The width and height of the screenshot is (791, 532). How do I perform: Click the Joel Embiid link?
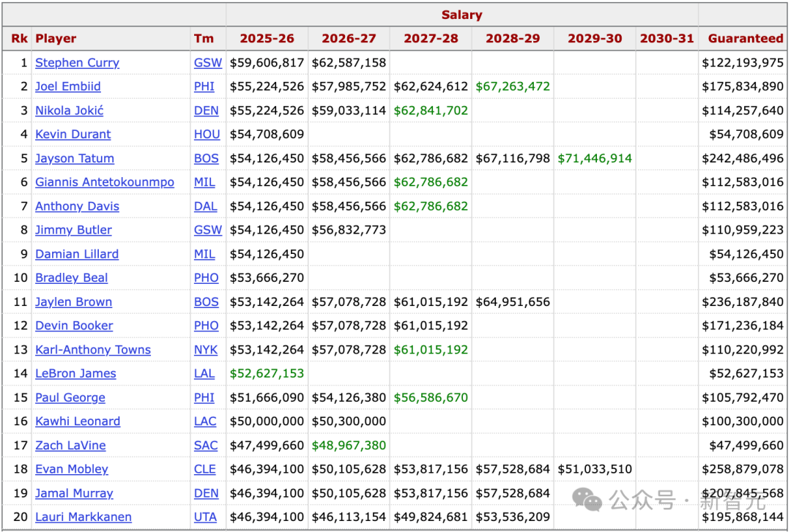tap(67, 86)
